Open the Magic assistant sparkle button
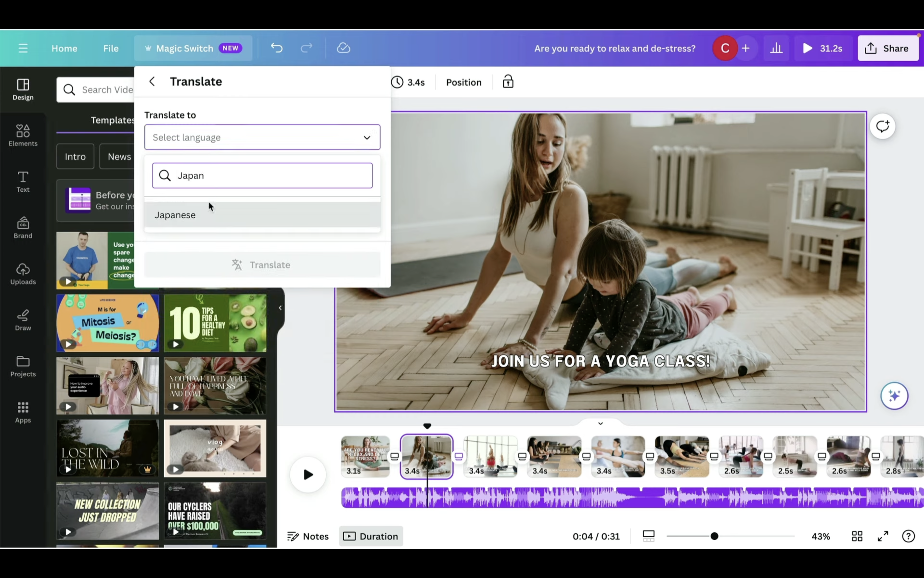924x578 pixels. (x=894, y=396)
